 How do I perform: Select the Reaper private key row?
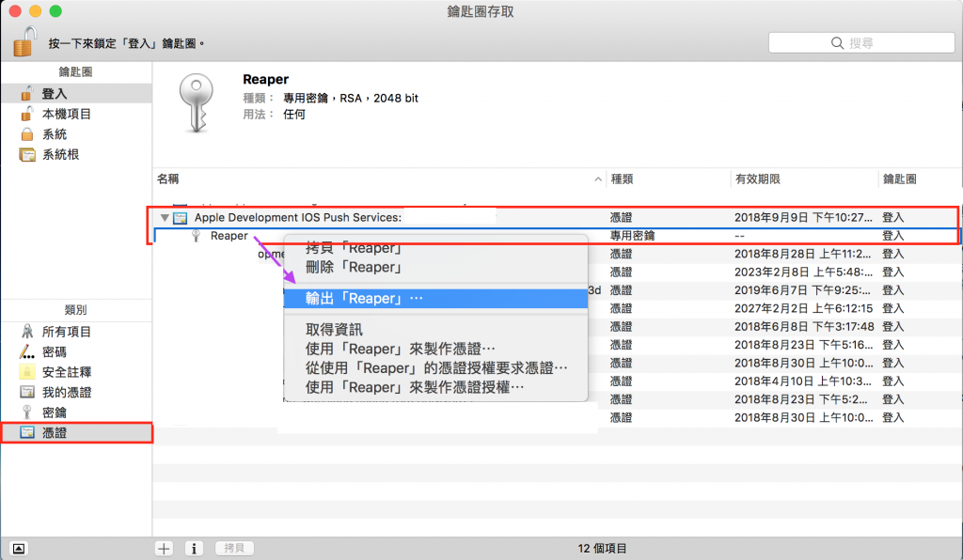click(x=556, y=236)
